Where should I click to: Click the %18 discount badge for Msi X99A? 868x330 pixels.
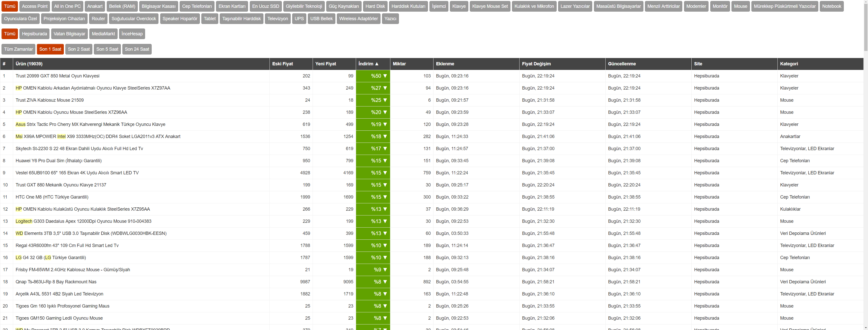click(x=373, y=136)
